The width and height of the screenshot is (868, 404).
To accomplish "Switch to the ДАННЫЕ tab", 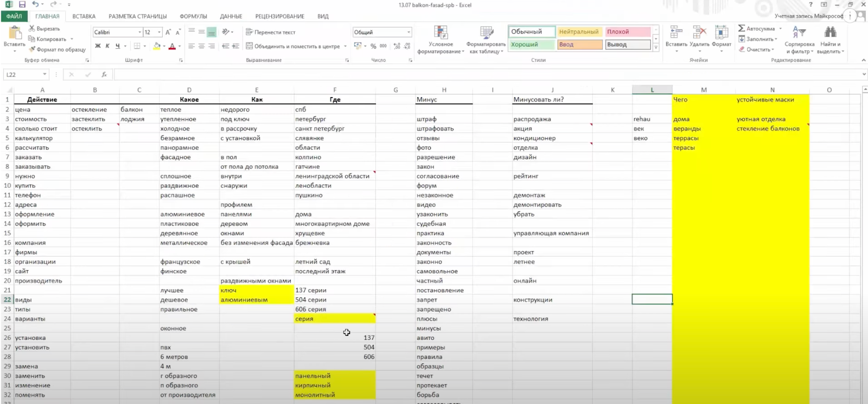I will pyautogui.click(x=231, y=16).
